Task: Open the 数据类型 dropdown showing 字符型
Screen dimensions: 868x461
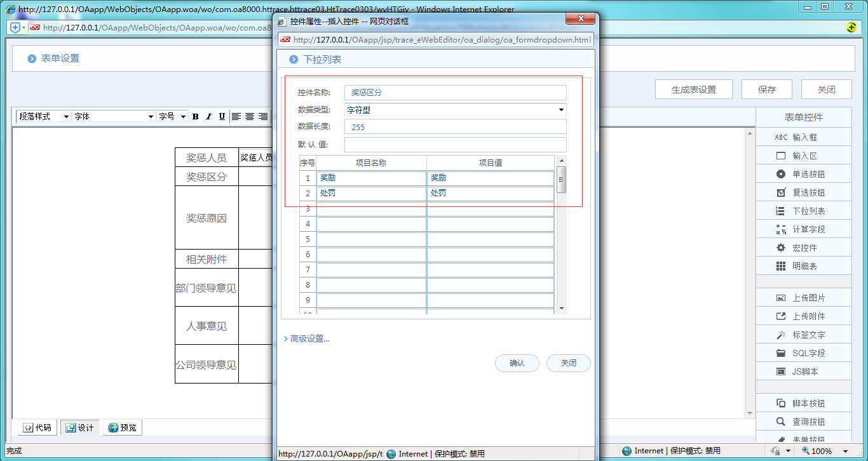Action: pyautogui.click(x=455, y=110)
